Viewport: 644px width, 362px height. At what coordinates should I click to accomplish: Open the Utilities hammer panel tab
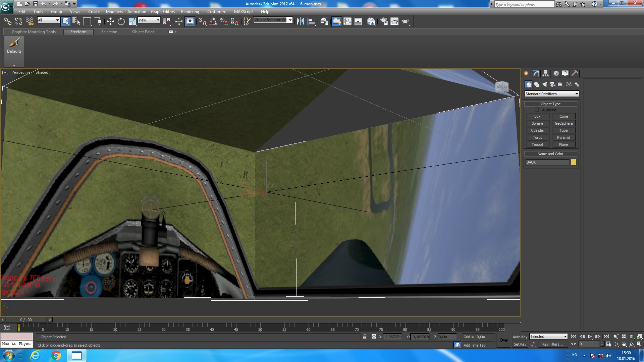[x=575, y=73]
